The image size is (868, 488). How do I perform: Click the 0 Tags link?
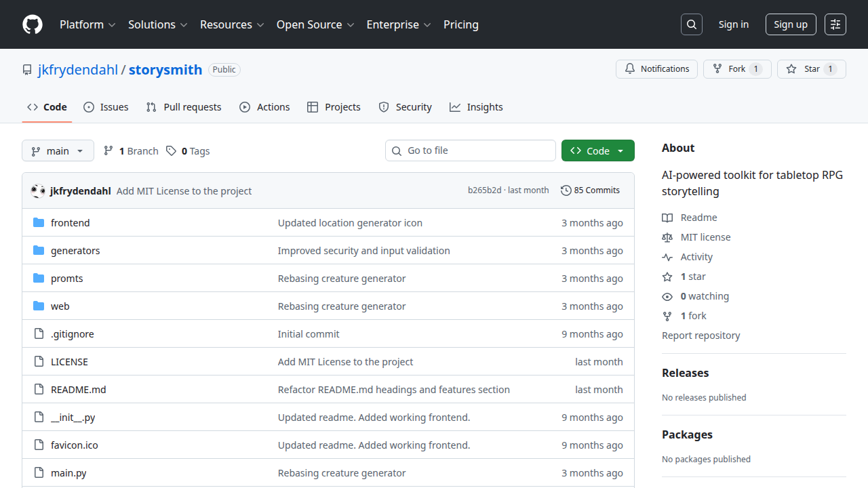(188, 151)
